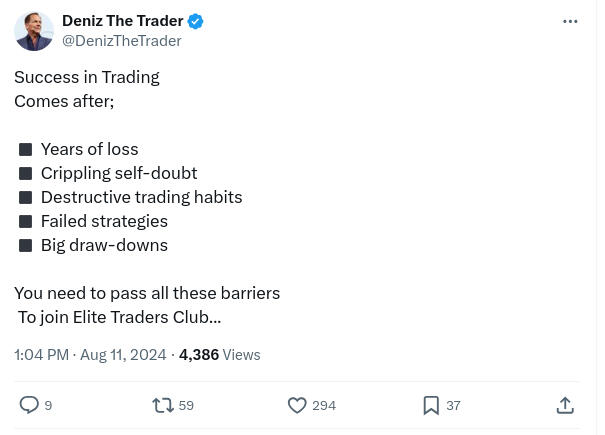
Task: Click the "Success in Trading" tweet text
Action: [x=87, y=77]
